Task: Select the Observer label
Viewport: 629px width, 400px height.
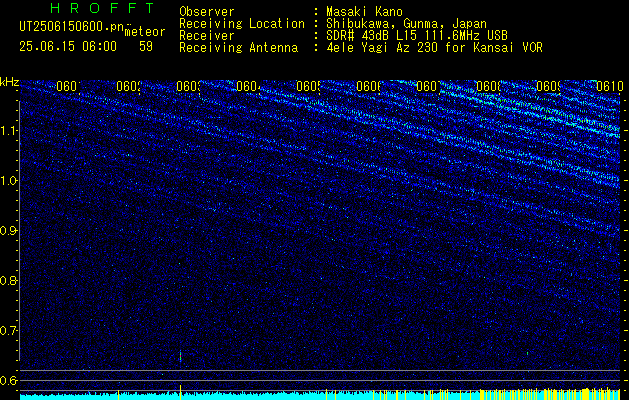Action: click(207, 11)
